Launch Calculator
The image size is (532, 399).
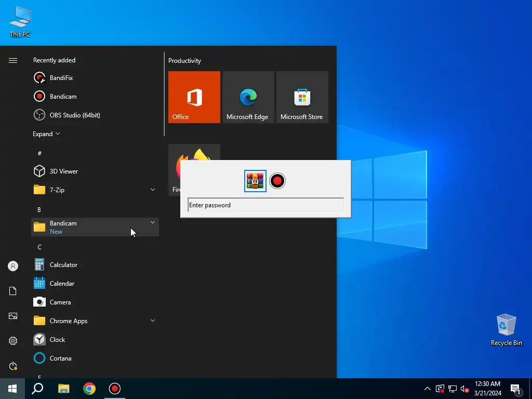(x=95, y=264)
